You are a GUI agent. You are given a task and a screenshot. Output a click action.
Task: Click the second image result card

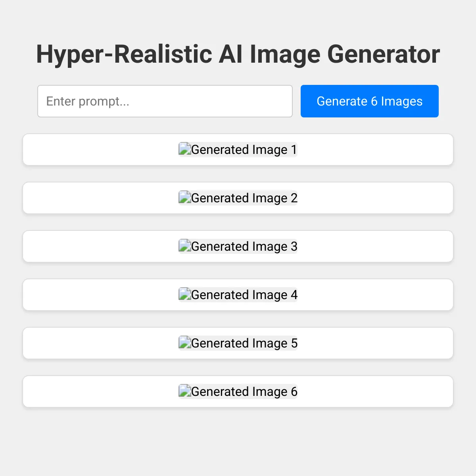tap(238, 198)
